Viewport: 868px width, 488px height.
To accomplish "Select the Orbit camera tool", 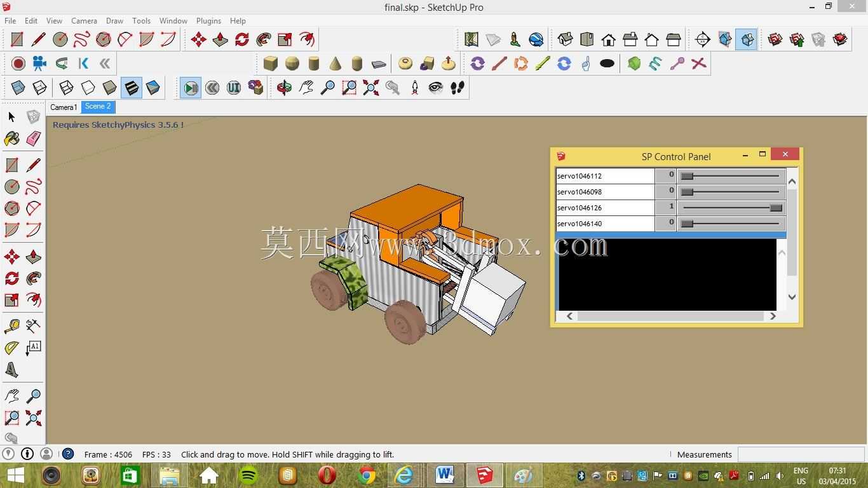I will pyautogui.click(x=284, y=88).
